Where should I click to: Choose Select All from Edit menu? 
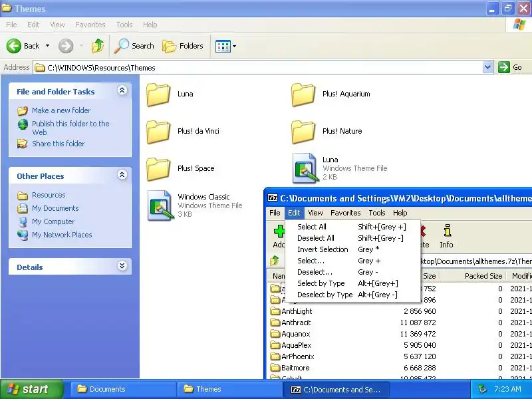[x=352, y=227]
